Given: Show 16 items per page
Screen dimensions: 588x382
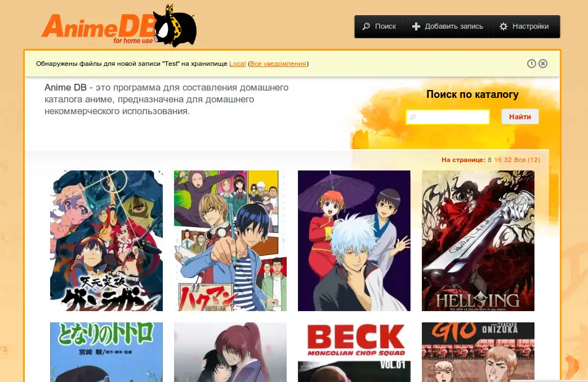Looking at the screenshot, I should click(x=498, y=160).
